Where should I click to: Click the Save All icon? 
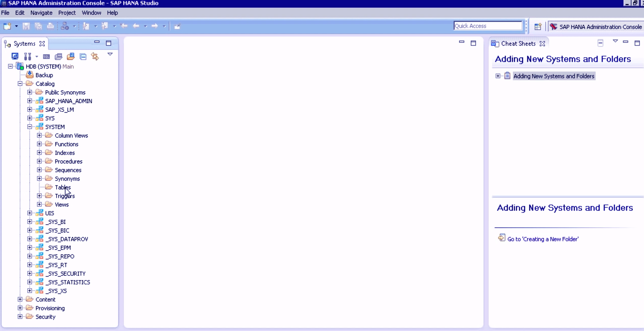[38, 26]
